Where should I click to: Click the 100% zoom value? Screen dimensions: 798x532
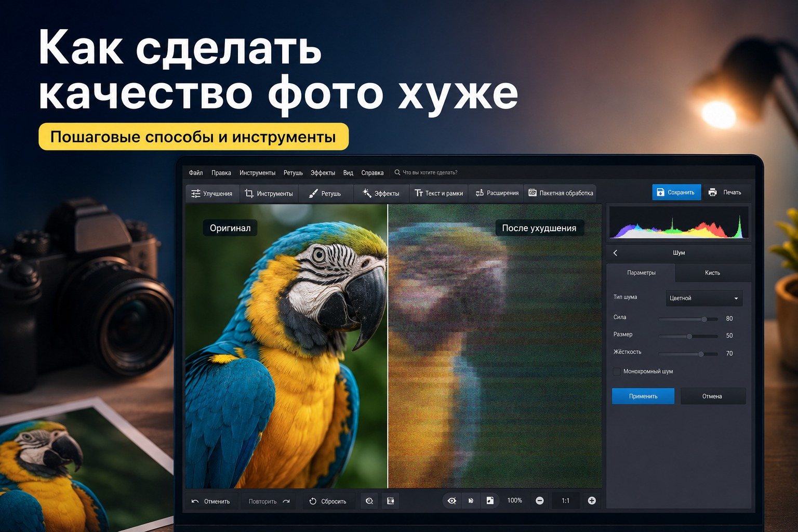point(514,500)
